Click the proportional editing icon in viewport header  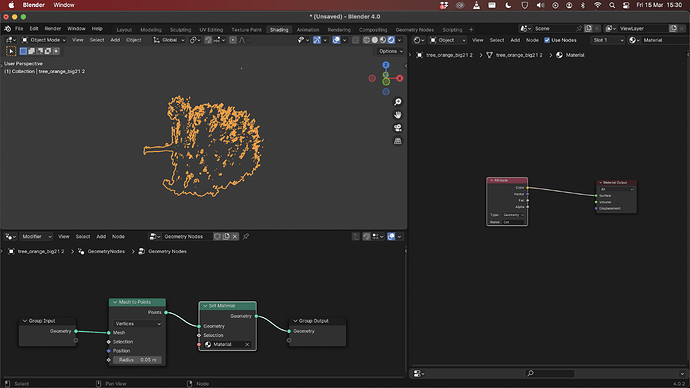coord(233,40)
